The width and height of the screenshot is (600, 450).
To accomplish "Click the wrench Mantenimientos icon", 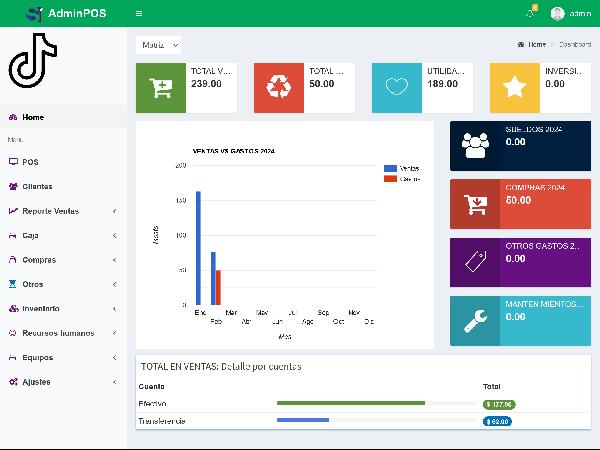I will click(x=475, y=320).
